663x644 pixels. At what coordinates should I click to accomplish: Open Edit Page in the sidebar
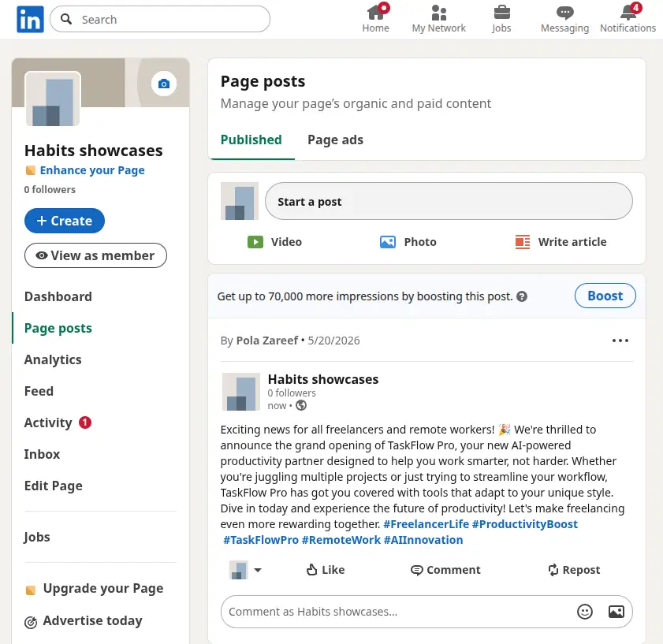point(54,486)
